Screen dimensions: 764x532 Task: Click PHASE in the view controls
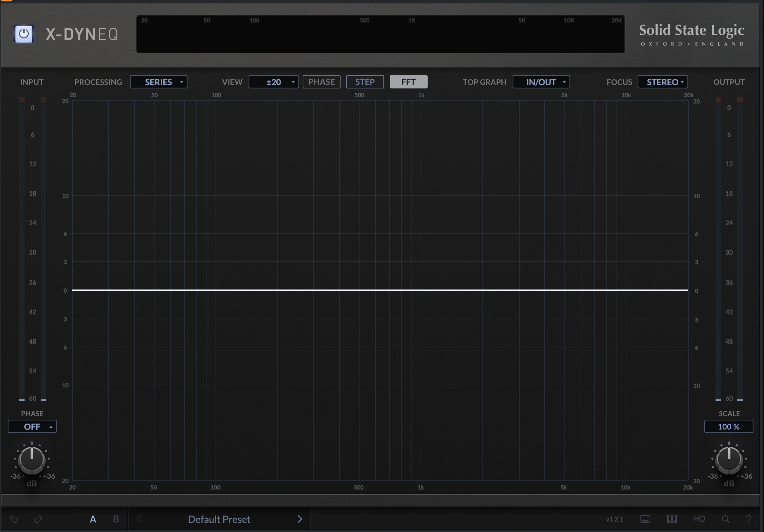point(321,82)
